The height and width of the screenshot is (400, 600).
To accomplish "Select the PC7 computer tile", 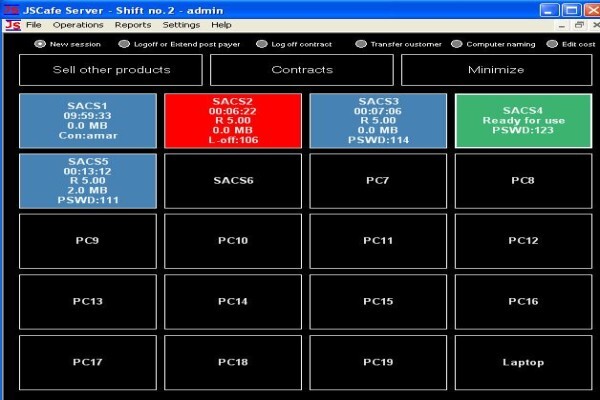I will click(x=378, y=181).
